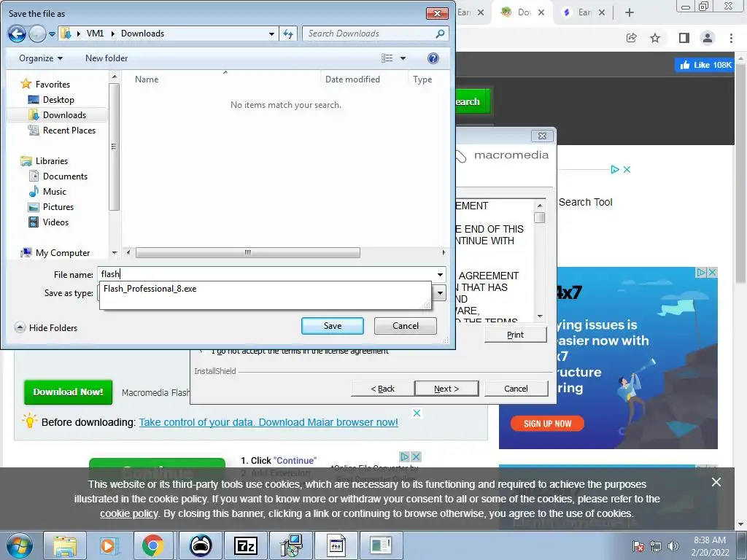
Task: Close the Before downloading ad
Action: 417,413
